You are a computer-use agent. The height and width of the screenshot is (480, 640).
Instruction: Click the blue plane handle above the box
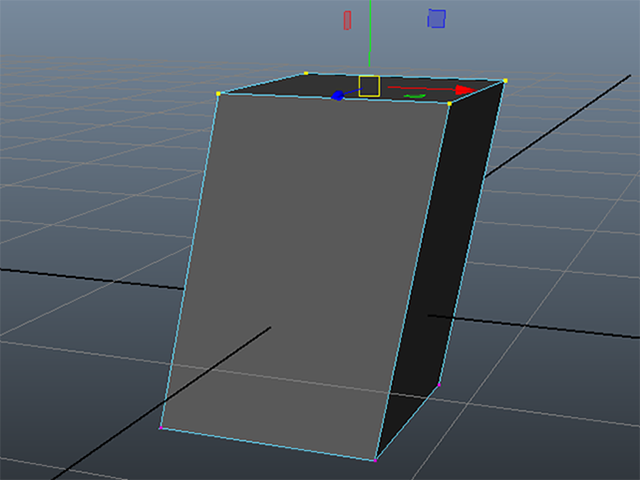(436, 19)
